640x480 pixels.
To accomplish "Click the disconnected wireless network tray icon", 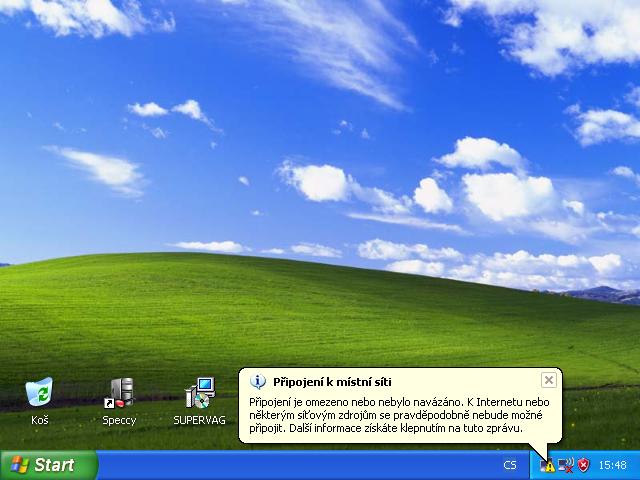I will [566, 465].
